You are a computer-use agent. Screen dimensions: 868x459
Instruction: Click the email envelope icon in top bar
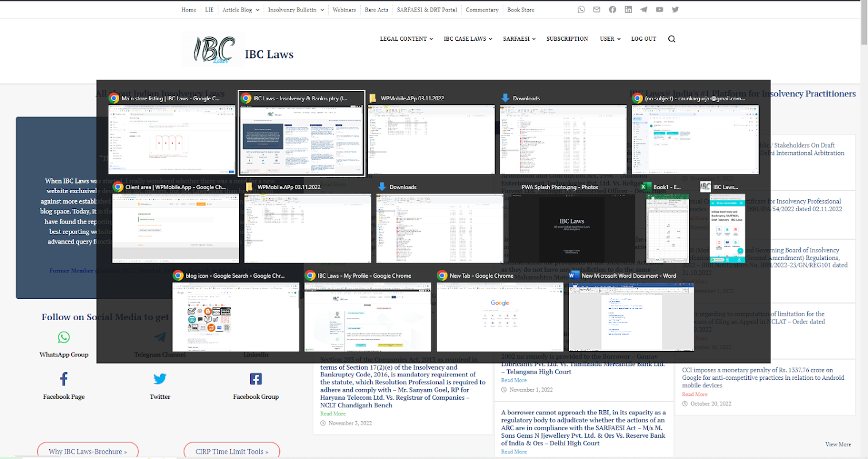pos(597,10)
